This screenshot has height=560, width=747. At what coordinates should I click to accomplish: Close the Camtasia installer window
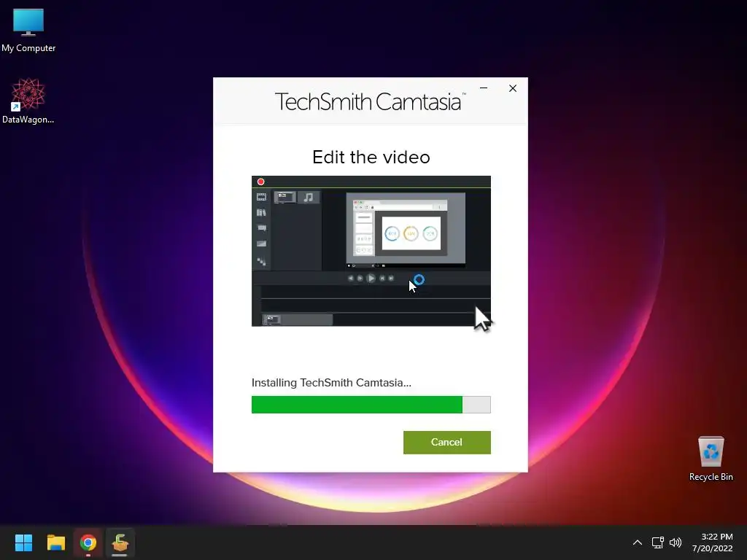click(x=513, y=88)
